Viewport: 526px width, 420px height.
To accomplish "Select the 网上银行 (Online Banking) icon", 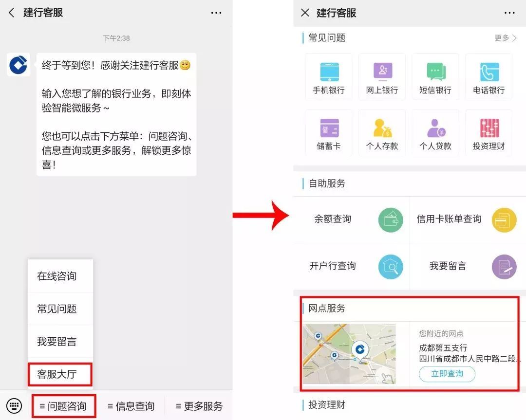I will click(x=382, y=76).
